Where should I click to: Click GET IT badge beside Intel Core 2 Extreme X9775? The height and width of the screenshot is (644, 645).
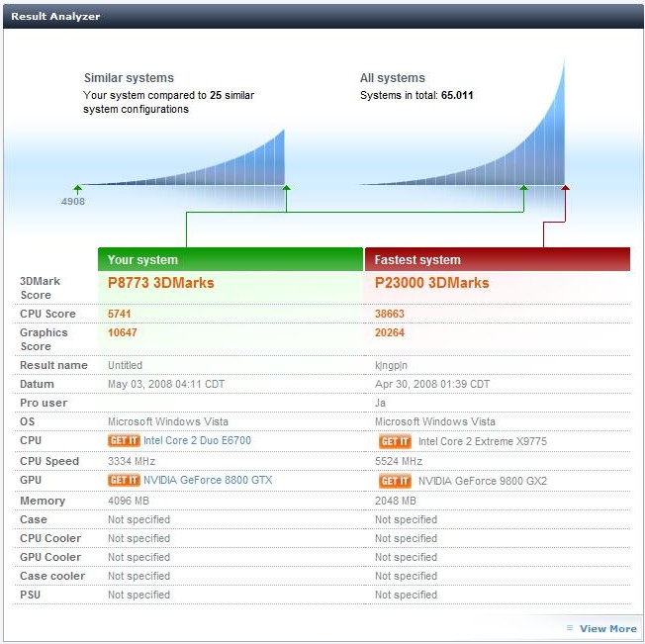click(x=395, y=441)
